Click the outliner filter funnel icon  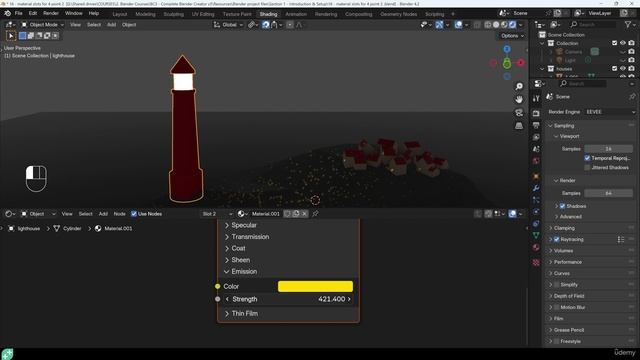(628, 25)
